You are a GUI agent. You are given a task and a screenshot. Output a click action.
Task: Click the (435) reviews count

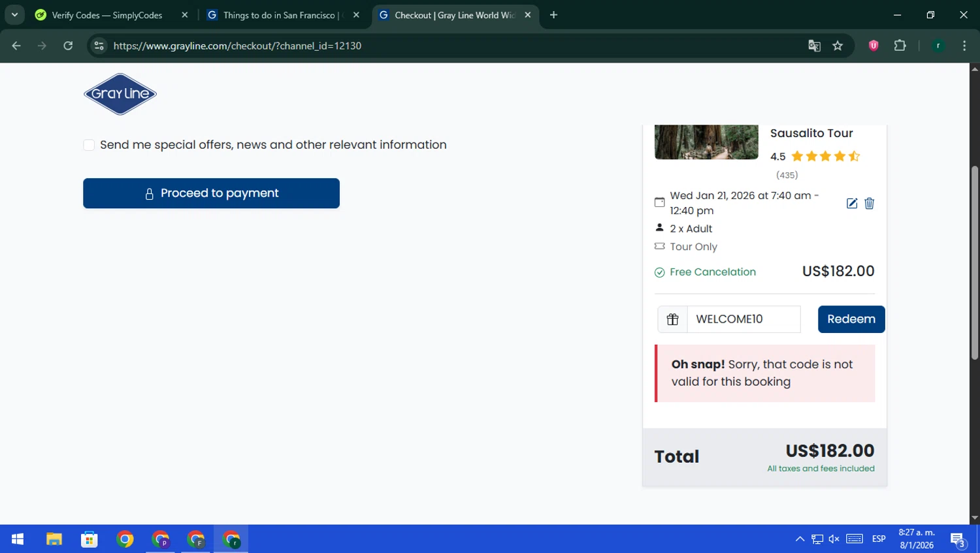(787, 175)
